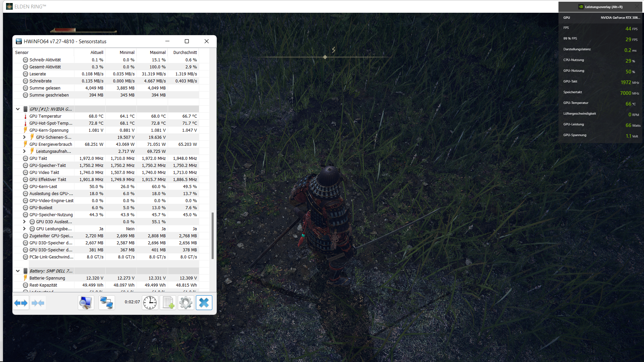Close sensors with the blue X button
This screenshot has height=362, width=644.
pyautogui.click(x=204, y=303)
